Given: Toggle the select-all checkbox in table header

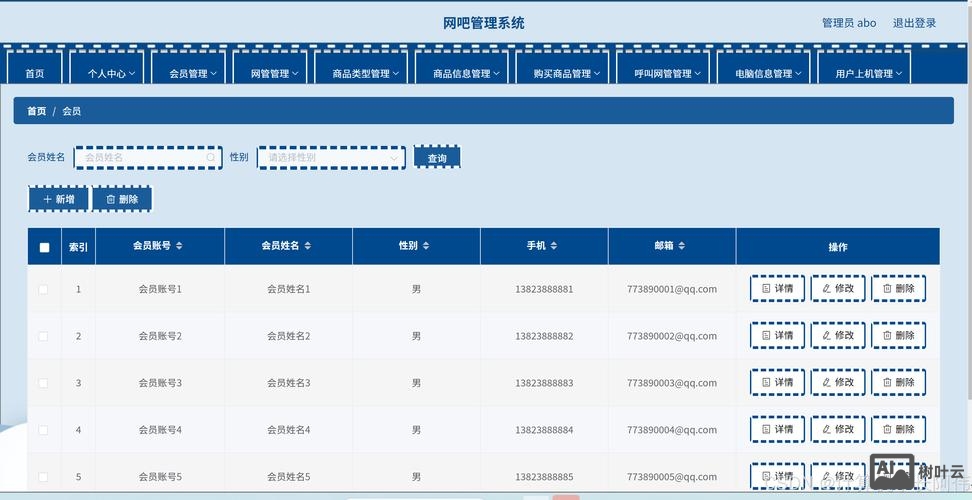Looking at the screenshot, I should click(44, 247).
